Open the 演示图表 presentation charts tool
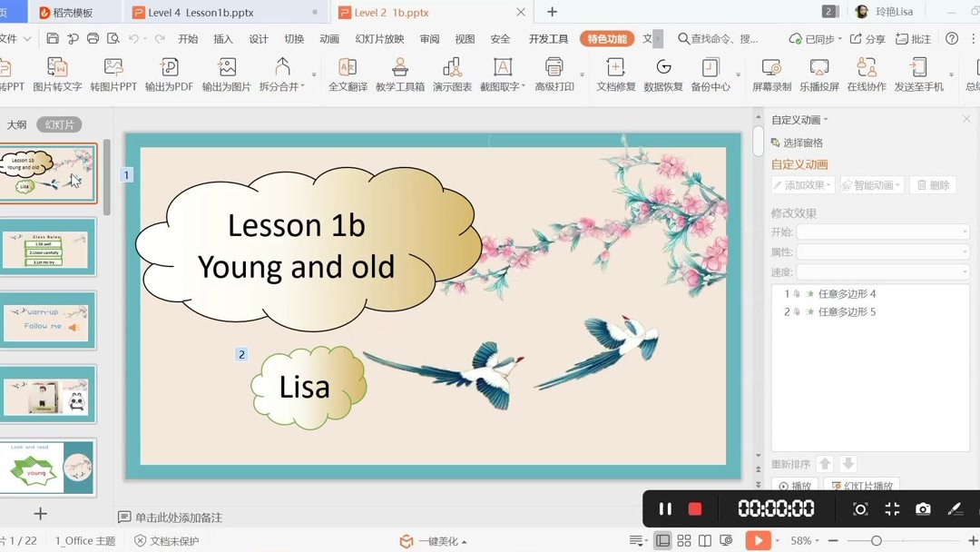This screenshot has width=980, height=552. pos(451,73)
